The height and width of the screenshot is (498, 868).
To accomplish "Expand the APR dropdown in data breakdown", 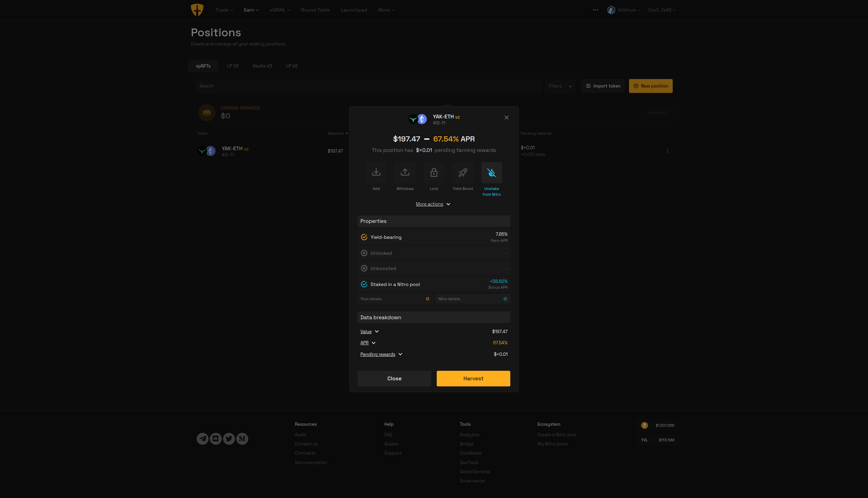I will [368, 342].
